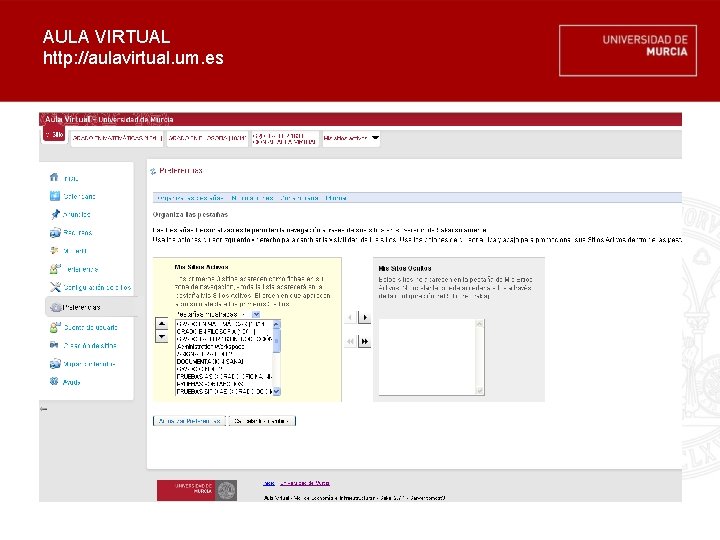Click the single left arrow move button

click(350, 317)
